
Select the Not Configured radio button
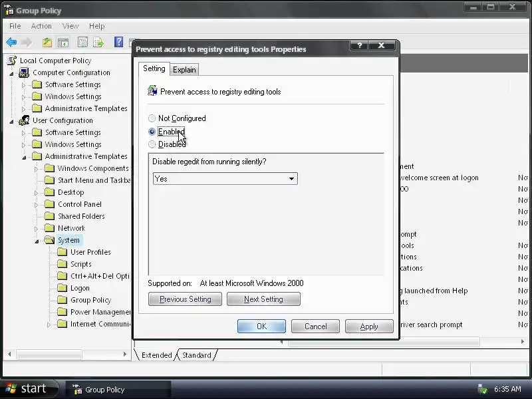[x=152, y=118]
